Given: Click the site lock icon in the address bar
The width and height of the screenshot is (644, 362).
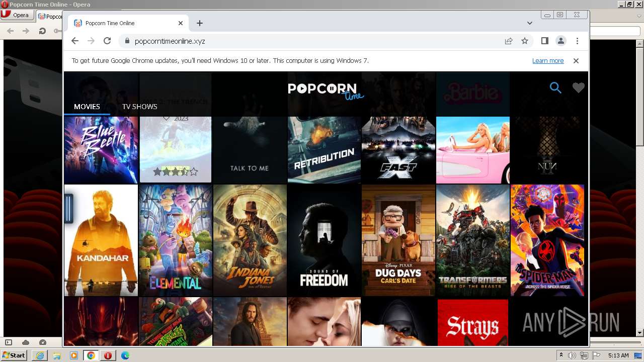Looking at the screenshot, I should (x=127, y=41).
